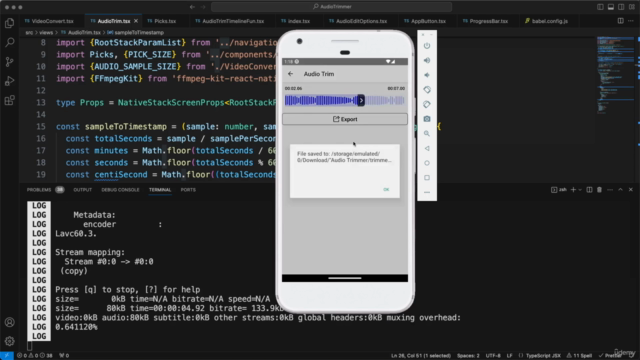Kill terminal with trash icon
This screenshot has width=640, height=360.
click(x=599, y=190)
